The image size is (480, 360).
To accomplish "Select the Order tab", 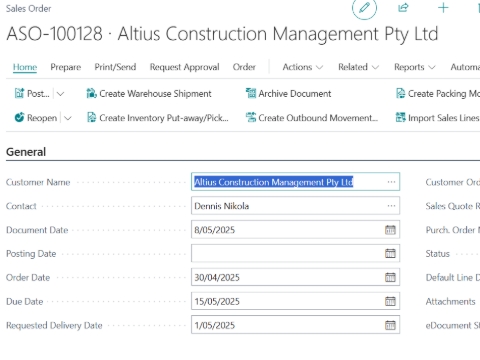I will pyautogui.click(x=244, y=67).
